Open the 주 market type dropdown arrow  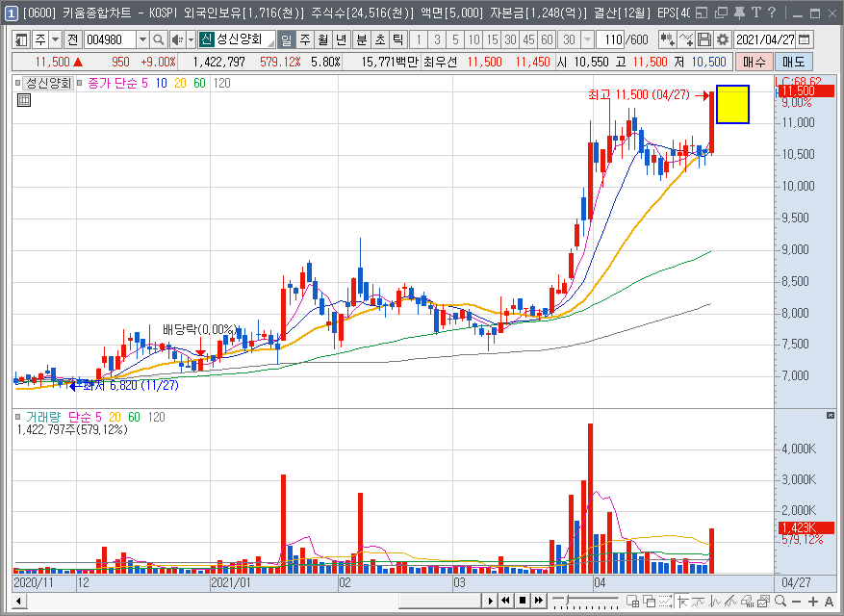coord(56,39)
